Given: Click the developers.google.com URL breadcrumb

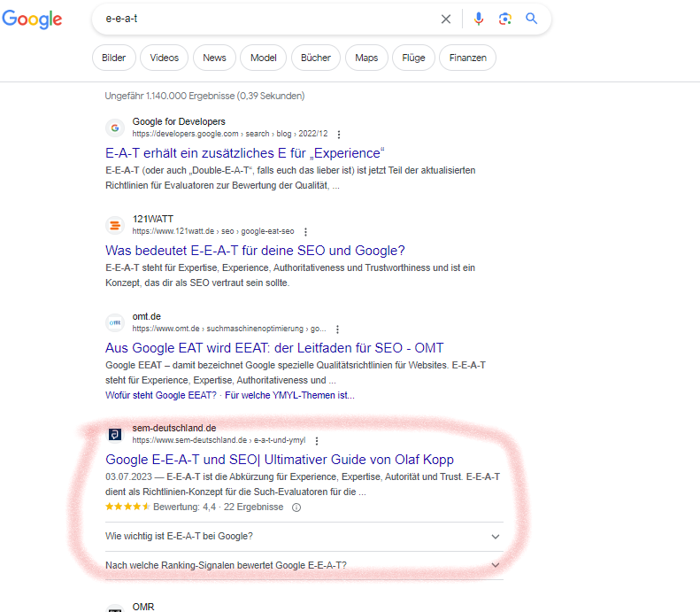Looking at the screenshot, I should click(230, 134).
